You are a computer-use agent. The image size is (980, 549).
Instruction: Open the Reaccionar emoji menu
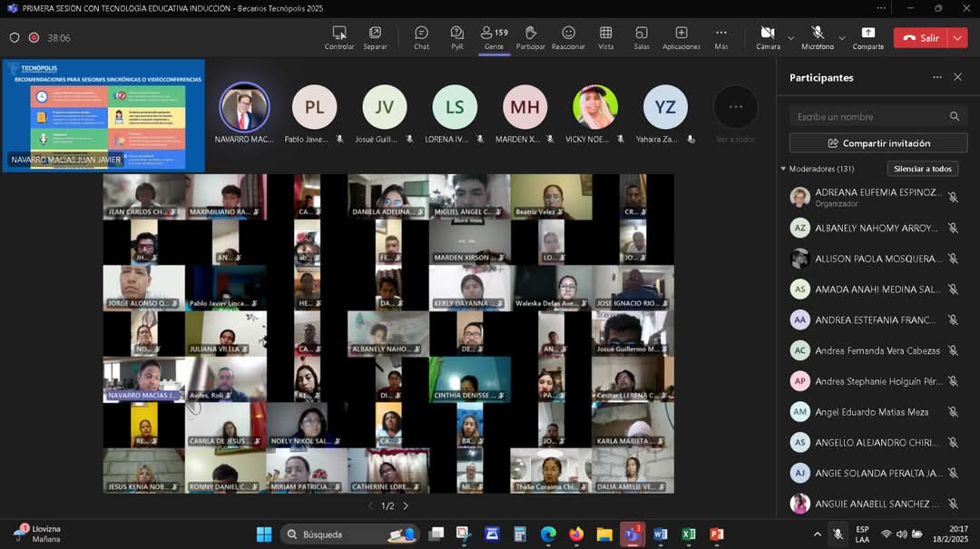(x=568, y=37)
